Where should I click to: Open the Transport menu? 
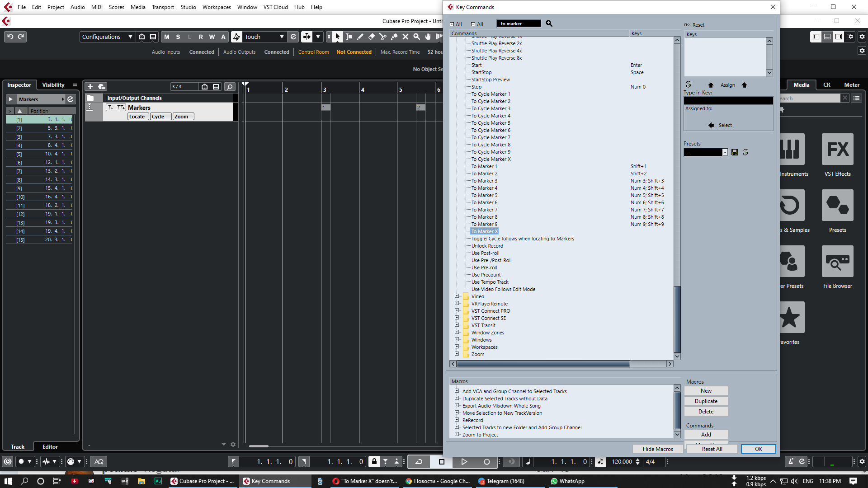(x=163, y=7)
